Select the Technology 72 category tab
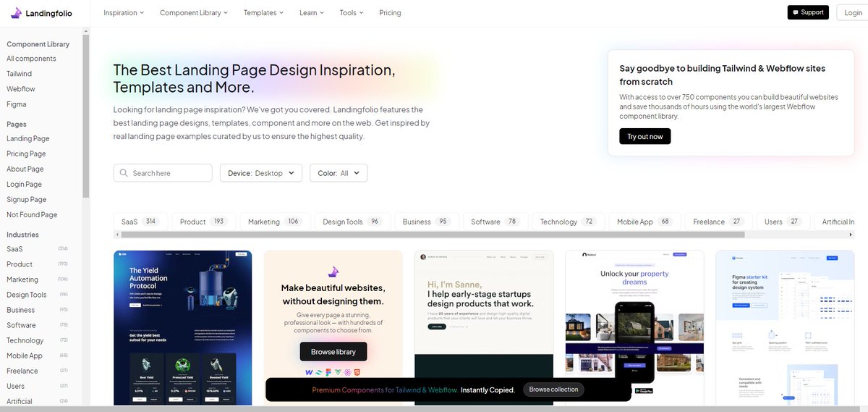The height and width of the screenshot is (412, 868). (568, 222)
